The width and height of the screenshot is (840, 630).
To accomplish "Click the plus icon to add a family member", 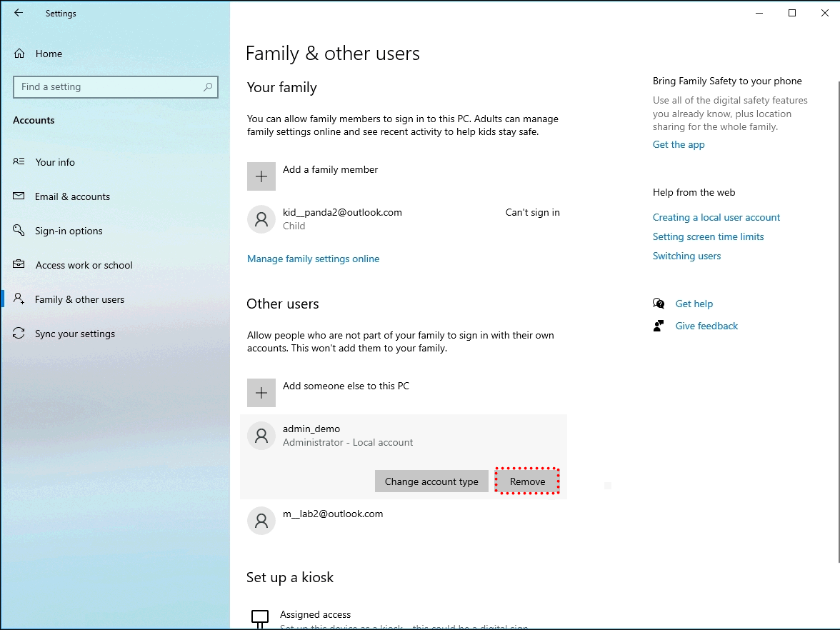I will (x=261, y=176).
